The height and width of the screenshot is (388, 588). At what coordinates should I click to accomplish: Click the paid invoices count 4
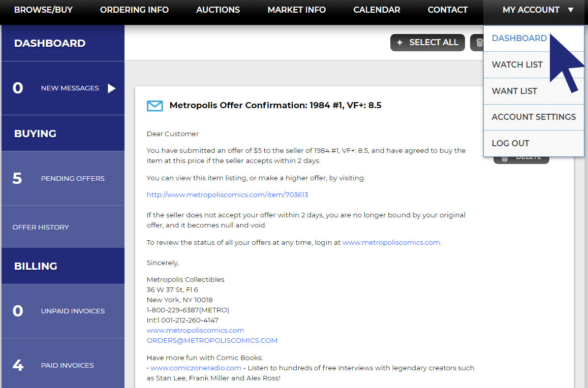click(x=18, y=365)
